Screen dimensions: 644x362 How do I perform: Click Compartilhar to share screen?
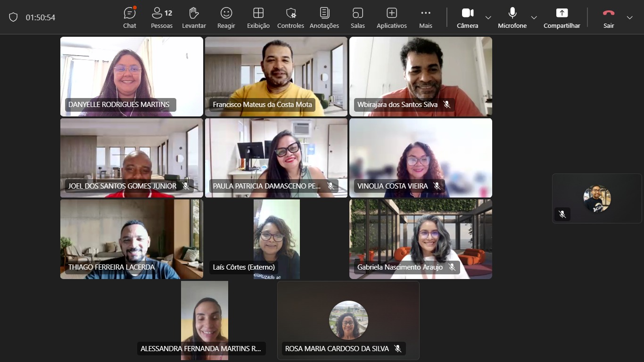561,17
